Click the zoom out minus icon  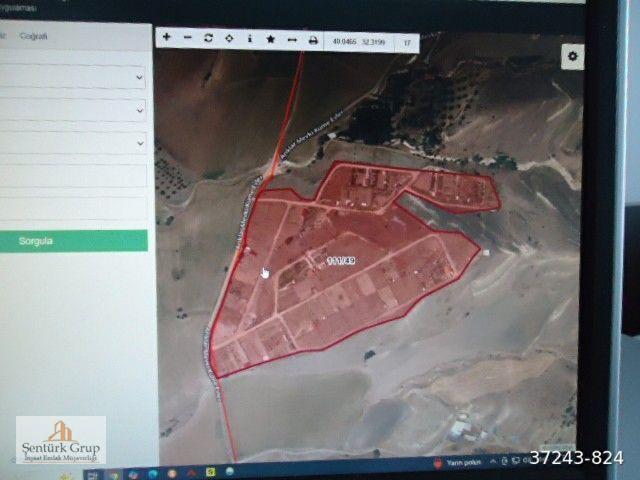pos(188,38)
